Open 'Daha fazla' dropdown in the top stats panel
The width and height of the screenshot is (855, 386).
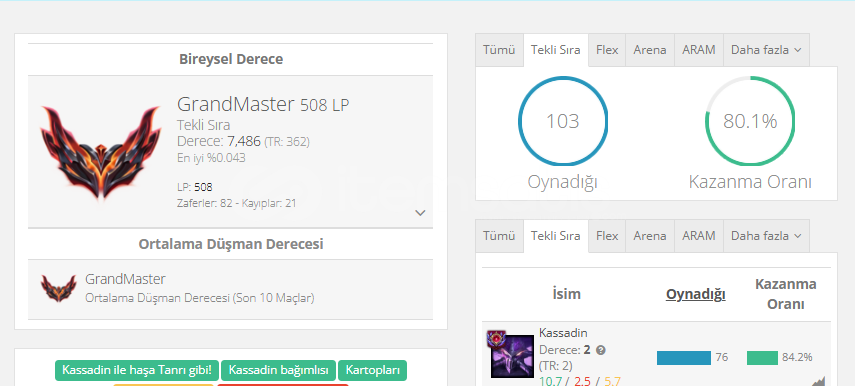[766, 50]
